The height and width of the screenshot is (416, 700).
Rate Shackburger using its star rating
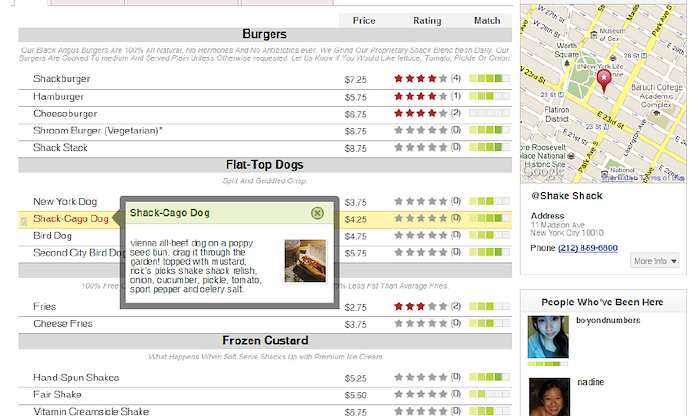point(421,79)
